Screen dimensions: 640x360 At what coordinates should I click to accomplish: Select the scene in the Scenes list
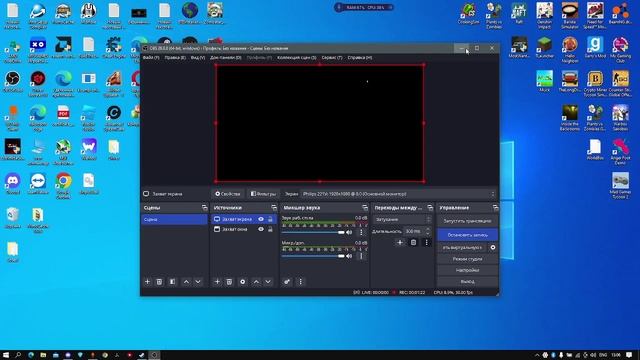[174, 220]
